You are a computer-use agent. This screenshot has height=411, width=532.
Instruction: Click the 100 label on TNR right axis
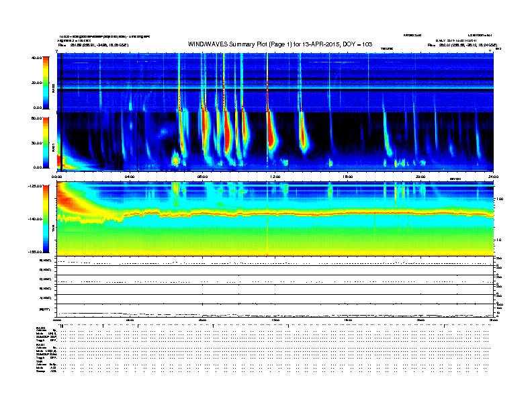tap(500, 199)
